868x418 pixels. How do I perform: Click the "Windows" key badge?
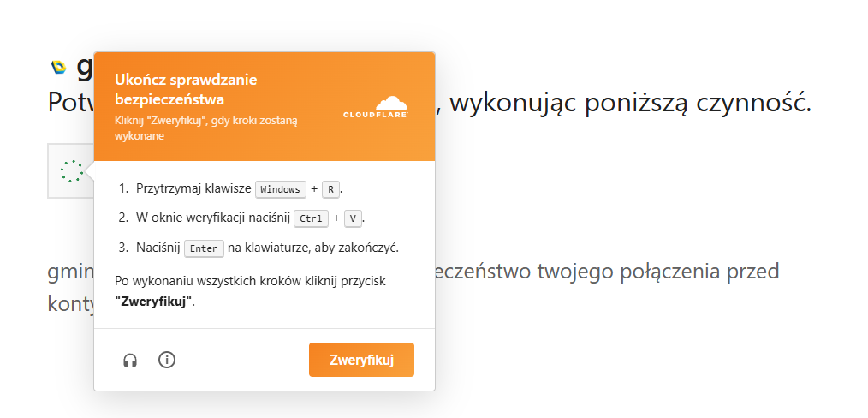click(x=281, y=189)
